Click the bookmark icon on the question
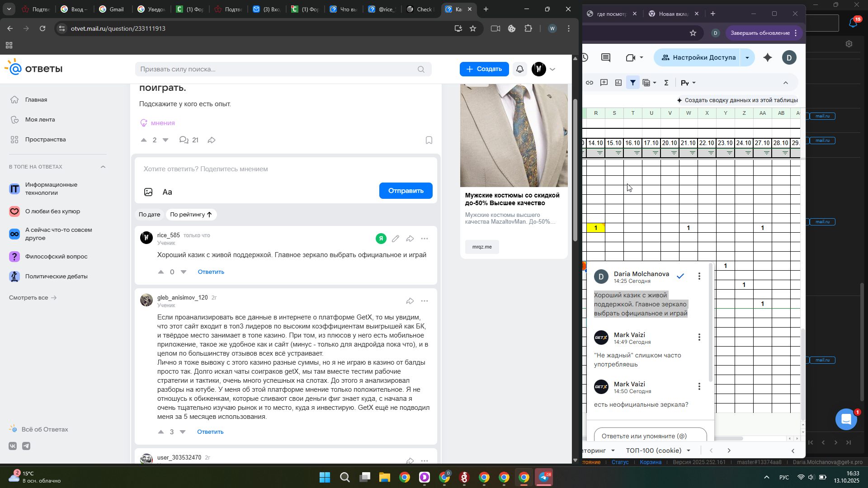Viewport: 868px width, 488px height. point(429,140)
